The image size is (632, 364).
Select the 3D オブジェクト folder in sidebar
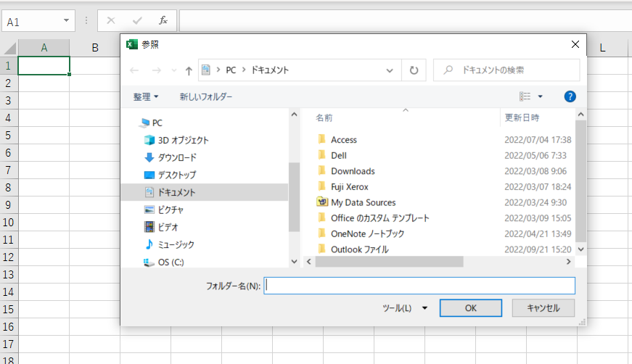click(x=183, y=140)
